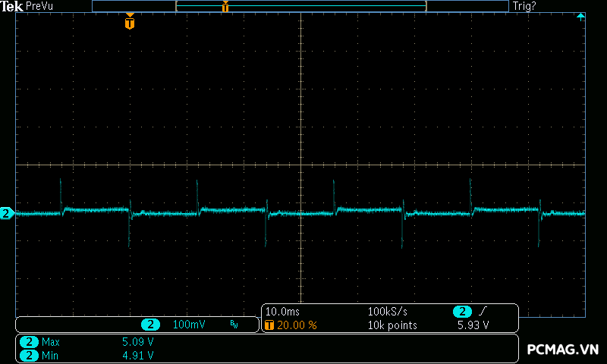Click the orange trigger position marker above the graticule
Viewport: 607px width, 364px height.
[x=130, y=23]
